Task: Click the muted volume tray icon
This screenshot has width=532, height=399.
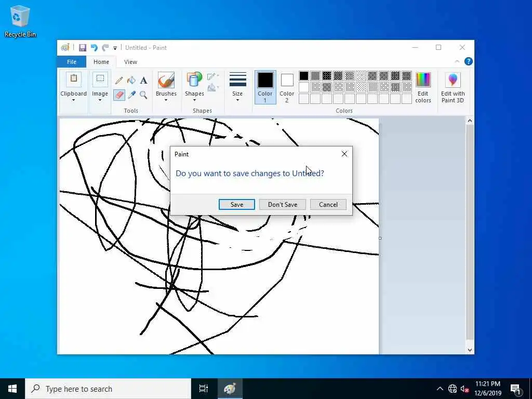Action: 465,389
